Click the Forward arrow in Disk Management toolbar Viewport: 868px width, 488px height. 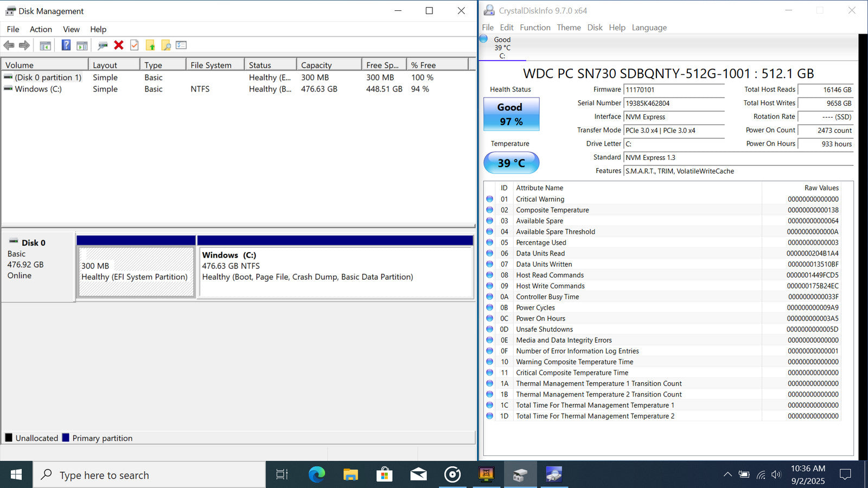(24, 46)
